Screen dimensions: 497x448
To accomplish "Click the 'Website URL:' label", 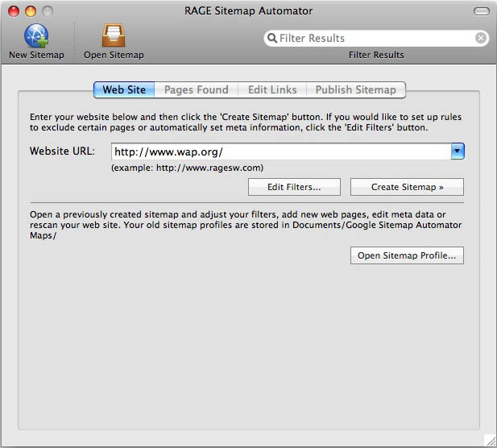I will point(62,151).
